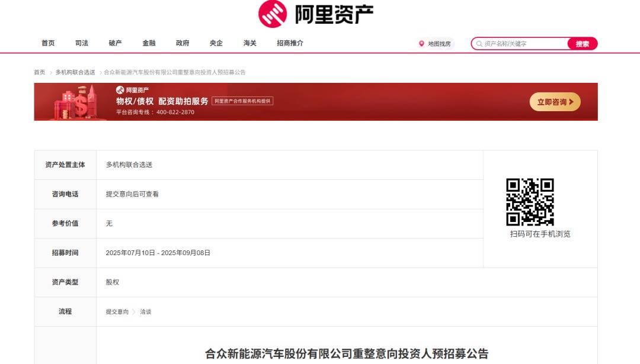
Task: Click the 洽谈 process step
Action: click(x=146, y=311)
